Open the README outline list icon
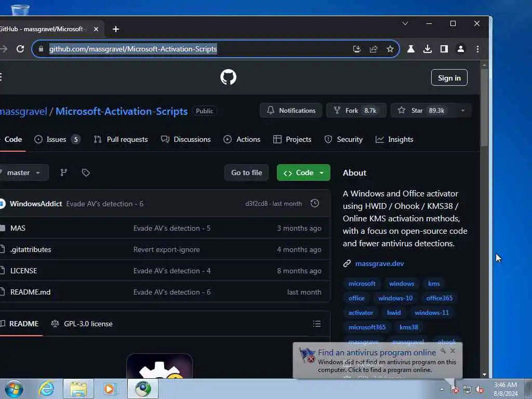This screenshot has height=399, width=532. 316,324
